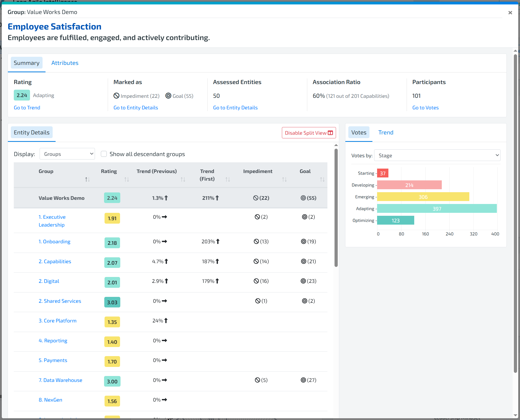Click the entity details table scrollbar
Screen dimensions: 520x420
pyautogui.click(x=336, y=208)
